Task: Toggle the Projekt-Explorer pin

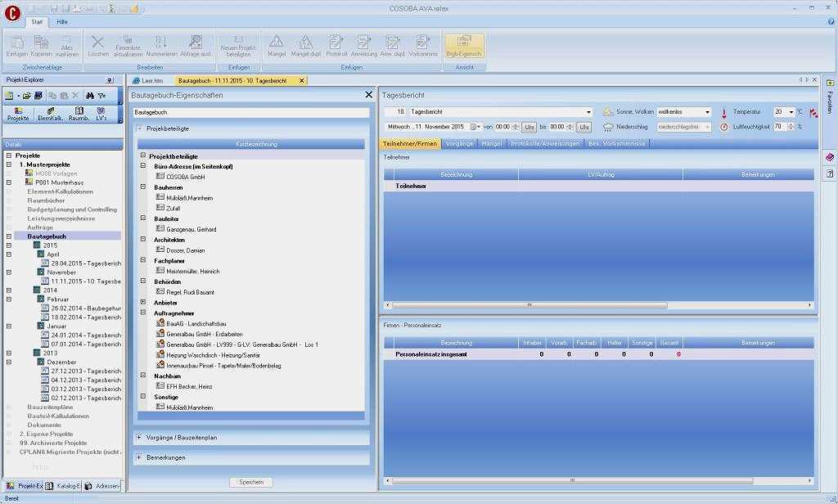Action: (110, 80)
